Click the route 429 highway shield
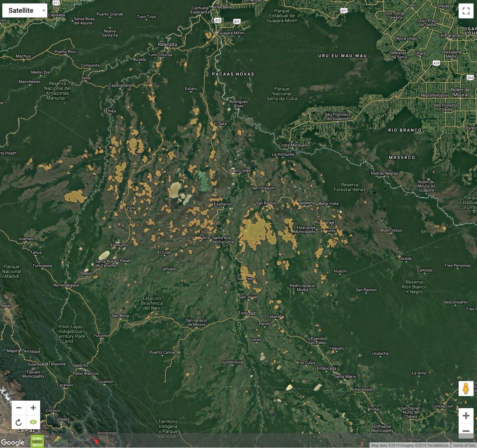The image size is (477, 448). point(436,63)
